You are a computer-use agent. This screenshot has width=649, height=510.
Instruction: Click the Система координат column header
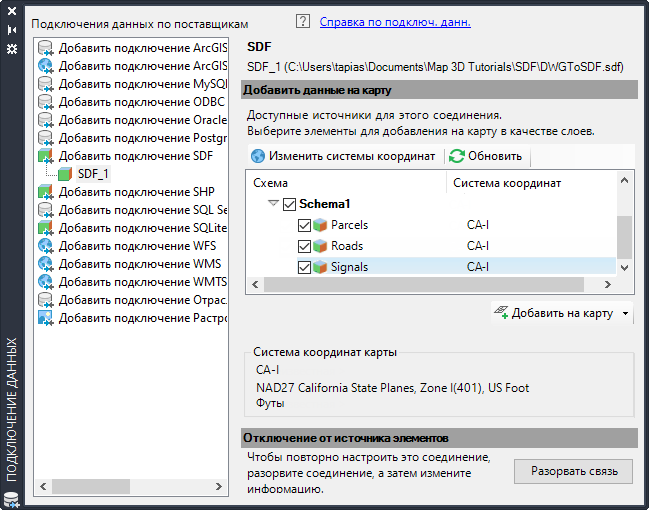point(507,183)
